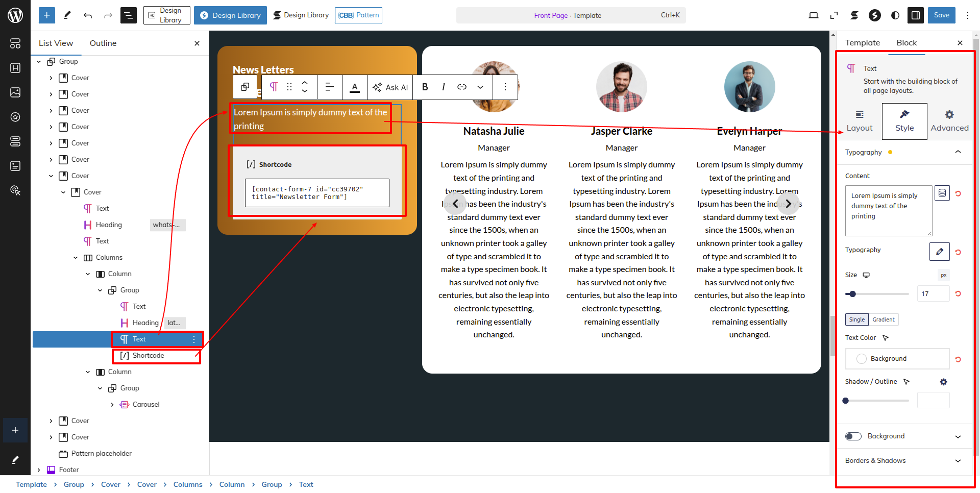This screenshot has height=493, width=980.
Task: Expand the Borders & Shadows section
Action: (958, 461)
